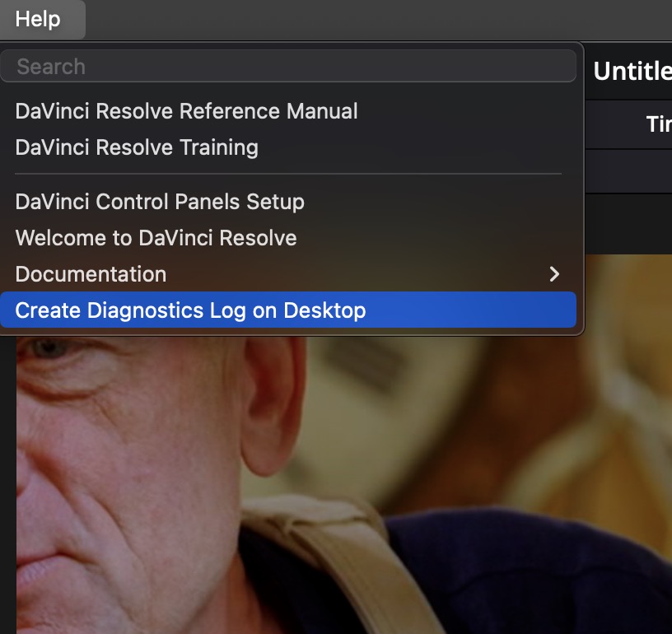Viewport: 672px width, 634px height.
Task: Click the empty menu bar beside Help
Action: 377,19
